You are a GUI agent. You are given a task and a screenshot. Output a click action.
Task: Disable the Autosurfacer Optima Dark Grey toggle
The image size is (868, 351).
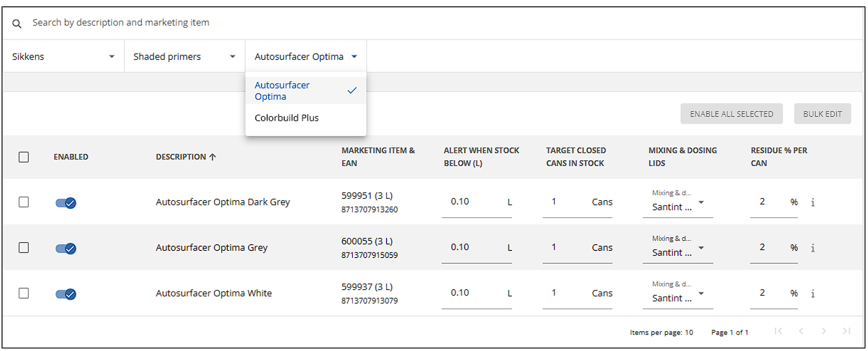[x=66, y=203]
